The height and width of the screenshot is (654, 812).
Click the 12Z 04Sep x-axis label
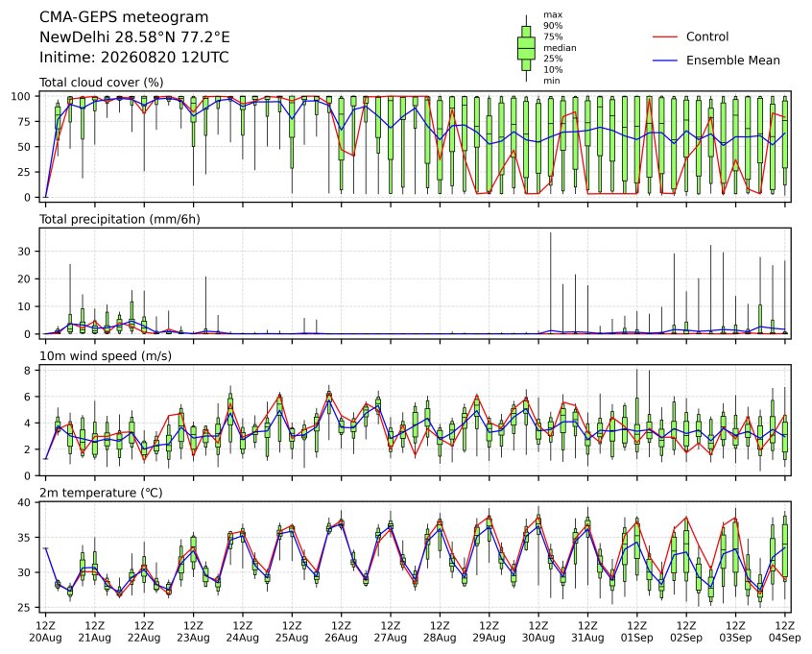tap(785, 632)
